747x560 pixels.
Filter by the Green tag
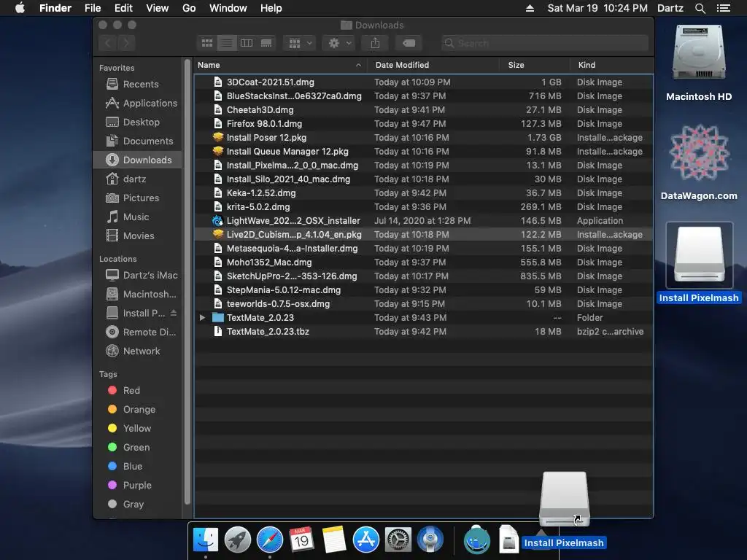(137, 448)
